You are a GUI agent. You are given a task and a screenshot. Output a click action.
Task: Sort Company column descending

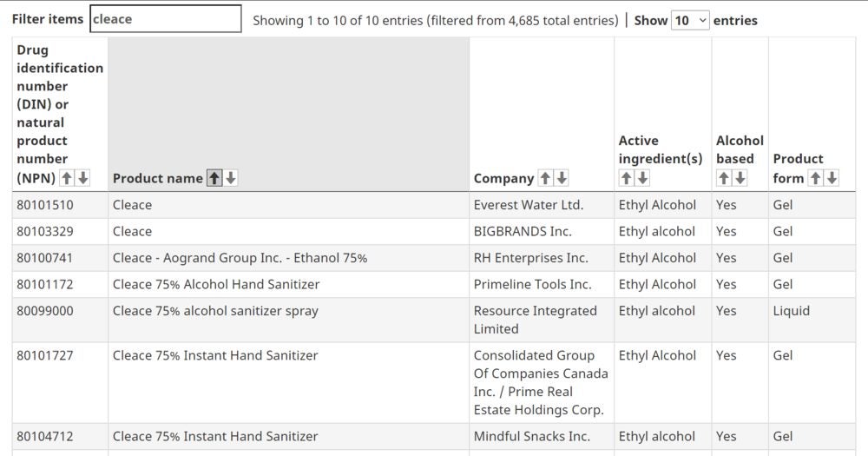(x=562, y=178)
